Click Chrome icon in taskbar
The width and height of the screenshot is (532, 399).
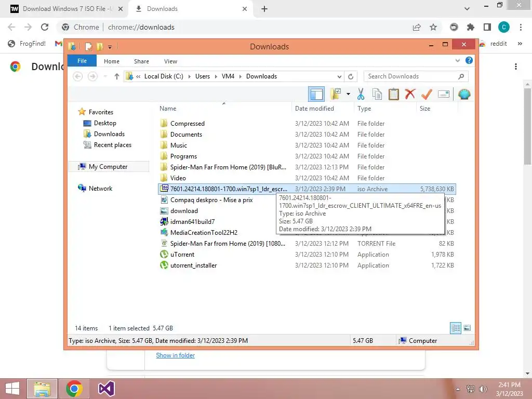coord(74,389)
